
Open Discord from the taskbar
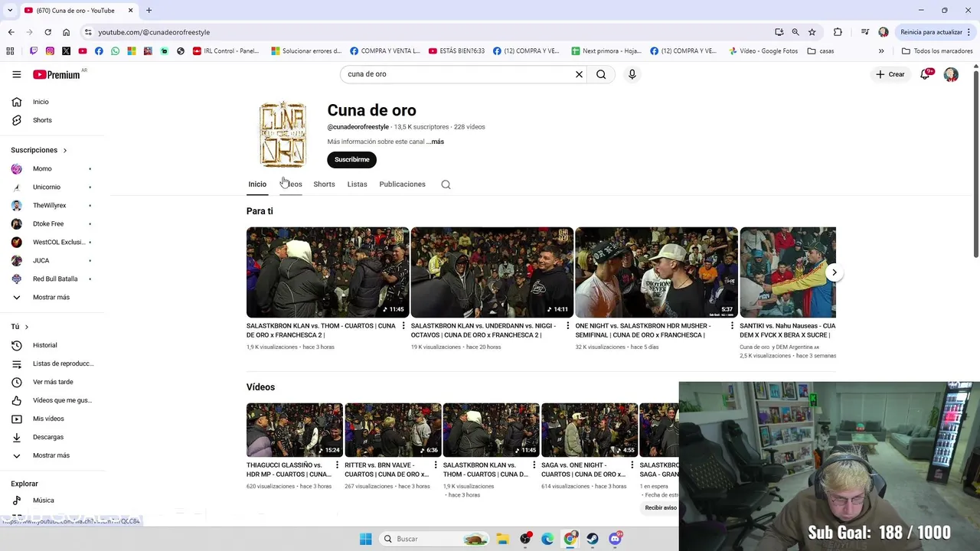click(616, 539)
